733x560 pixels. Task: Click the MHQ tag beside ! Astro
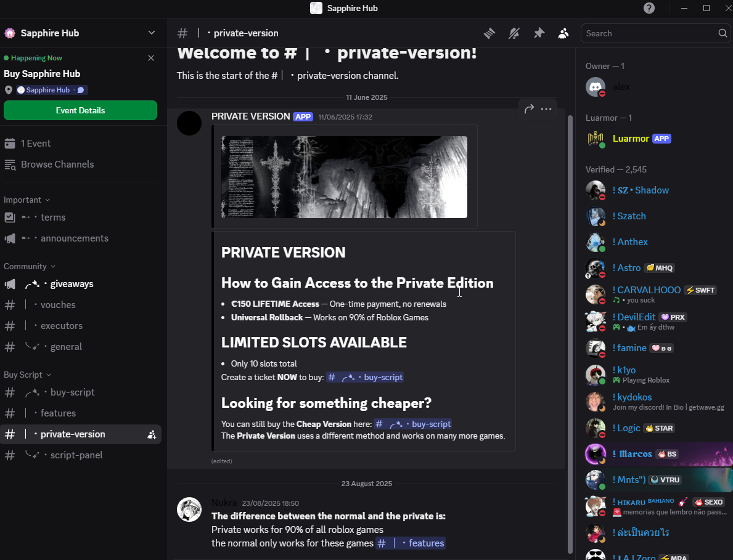[660, 268]
